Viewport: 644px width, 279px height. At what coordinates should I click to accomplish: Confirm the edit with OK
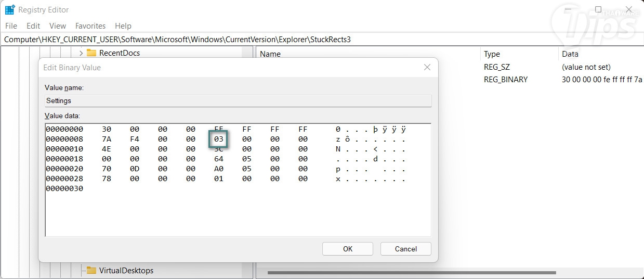[x=348, y=249]
